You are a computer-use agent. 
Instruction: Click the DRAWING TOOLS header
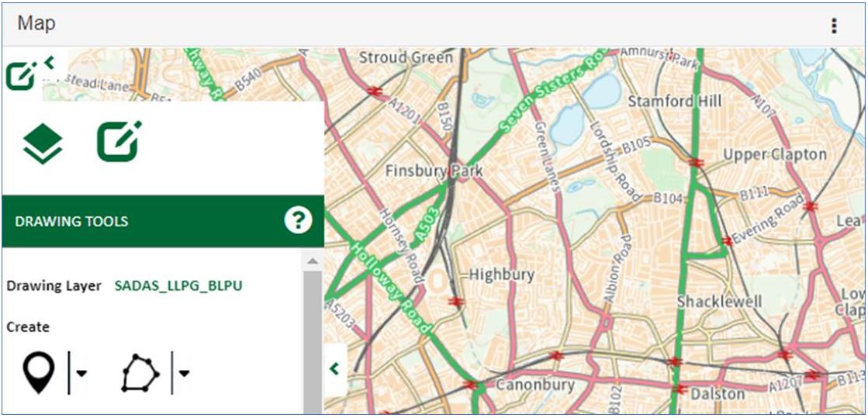[x=163, y=221]
